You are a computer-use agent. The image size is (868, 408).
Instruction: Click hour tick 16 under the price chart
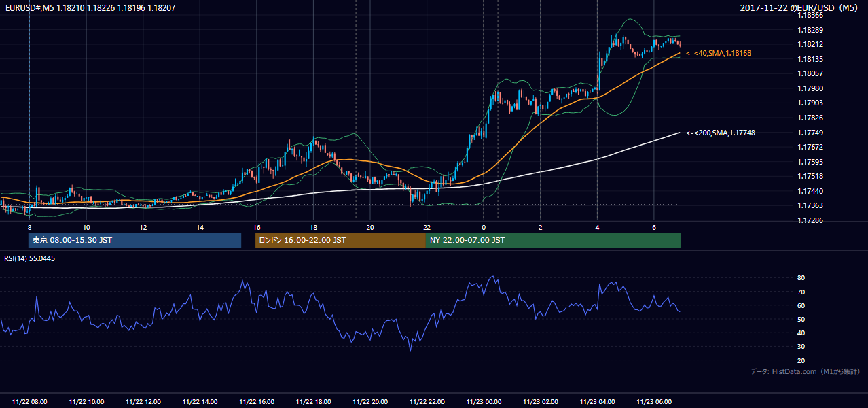click(x=257, y=226)
